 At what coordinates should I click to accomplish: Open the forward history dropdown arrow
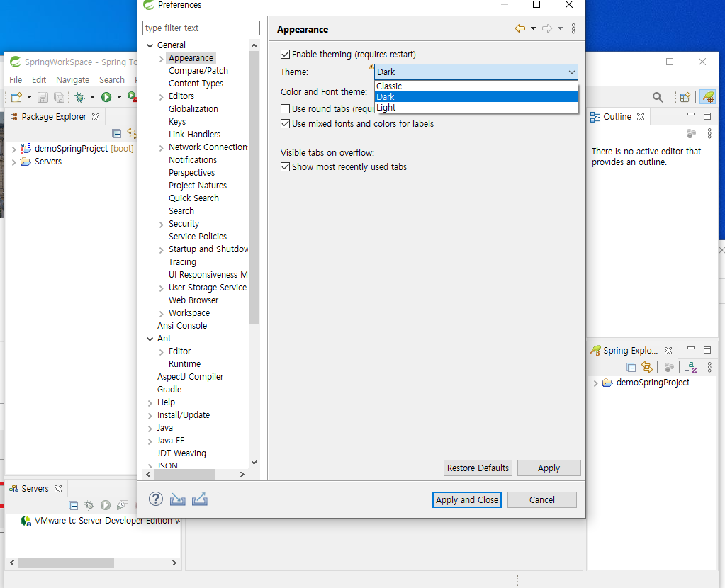click(560, 28)
